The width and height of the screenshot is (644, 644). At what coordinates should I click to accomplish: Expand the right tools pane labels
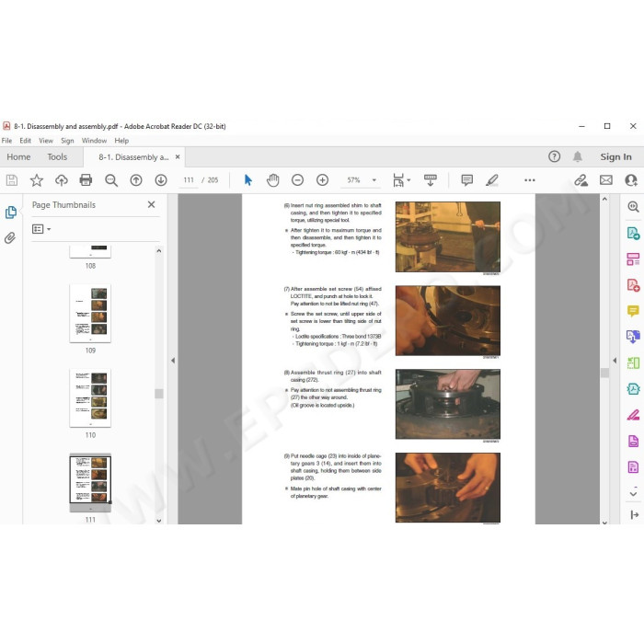[x=634, y=514]
